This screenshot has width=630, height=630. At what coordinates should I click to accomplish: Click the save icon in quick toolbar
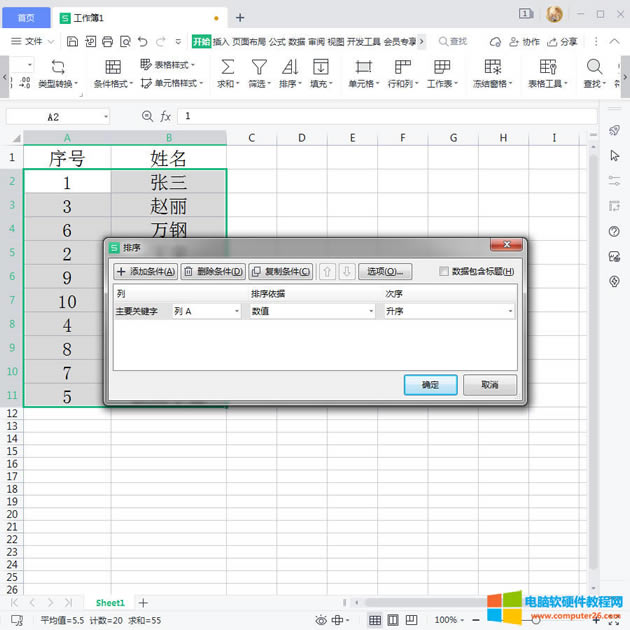72,42
